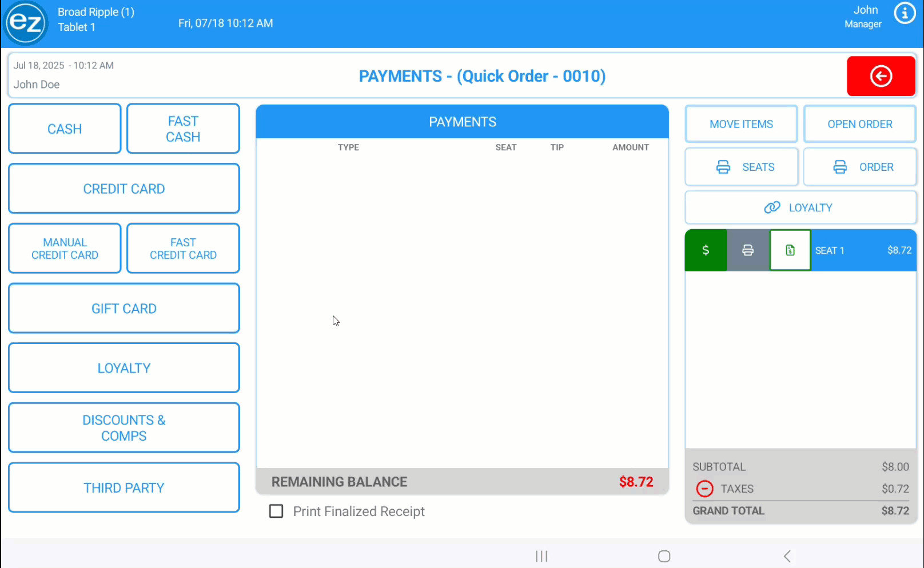The height and width of the screenshot is (568, 924).
Task: Tap the Android recent apps icon
Action: point(541,556)
